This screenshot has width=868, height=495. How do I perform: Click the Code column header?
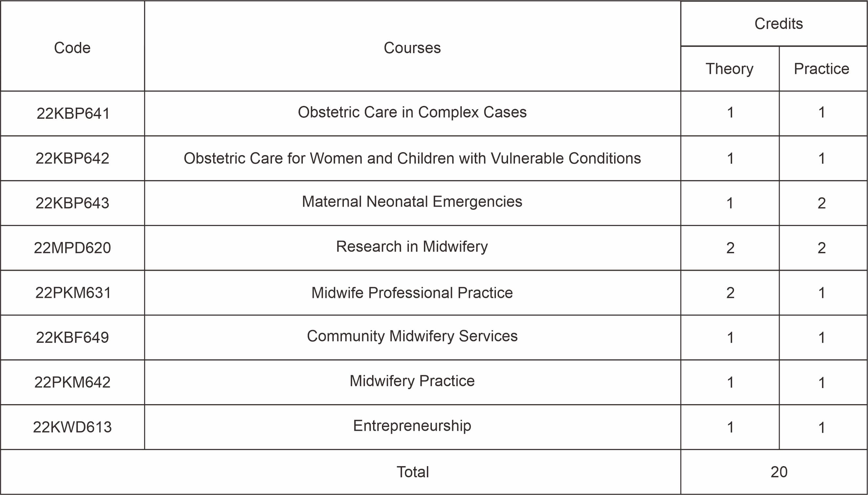(x=72, y=48)
